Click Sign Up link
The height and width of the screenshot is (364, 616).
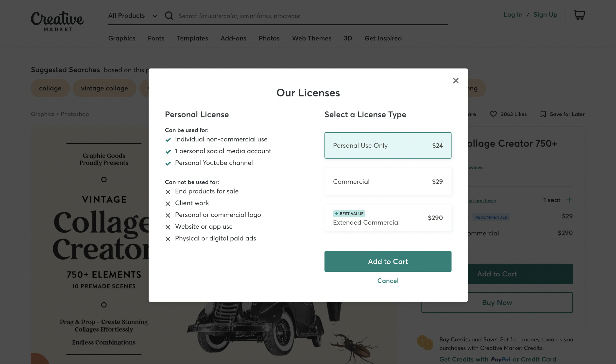[x=545, y=15]
